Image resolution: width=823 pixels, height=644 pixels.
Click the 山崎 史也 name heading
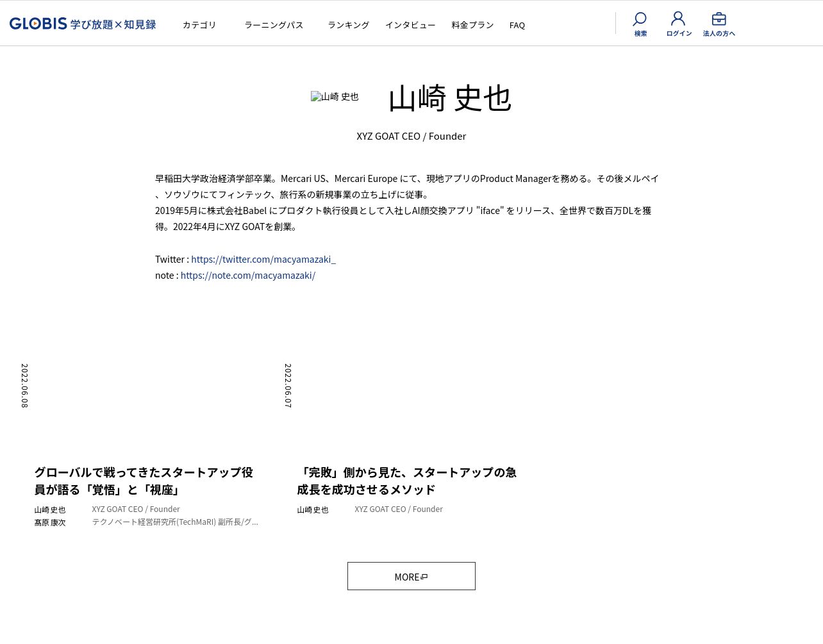click(x=450, y=98)
